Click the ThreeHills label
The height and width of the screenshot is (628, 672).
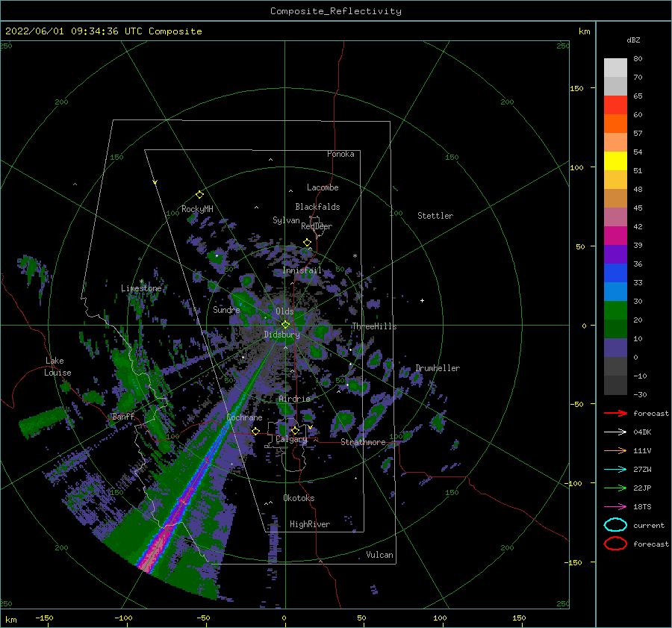click(375, 326)
